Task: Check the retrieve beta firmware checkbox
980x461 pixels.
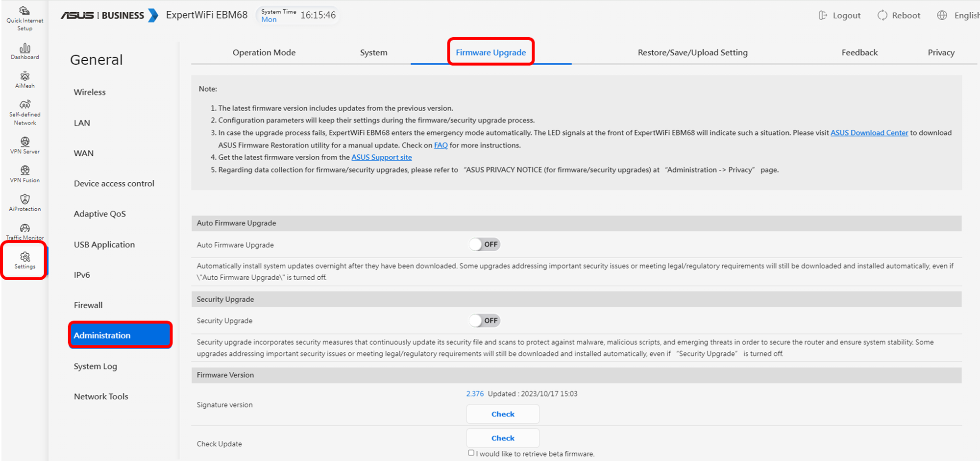Action: (471, 452)
